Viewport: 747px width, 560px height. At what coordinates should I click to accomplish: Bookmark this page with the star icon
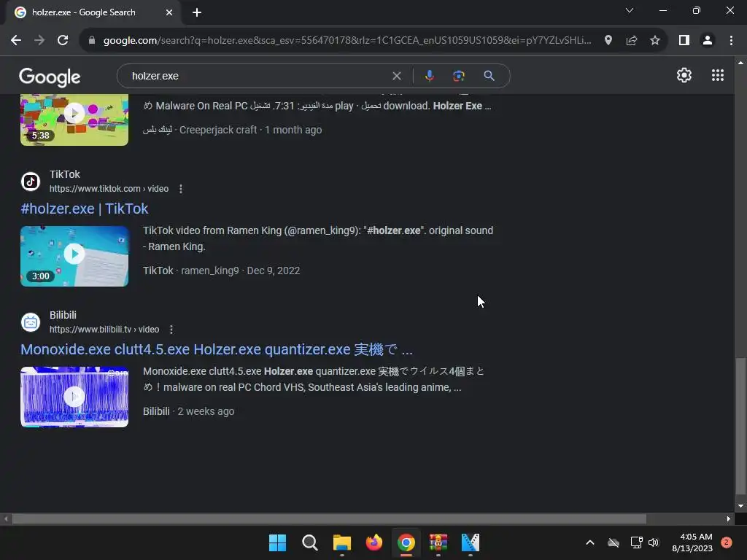[655, 41]
